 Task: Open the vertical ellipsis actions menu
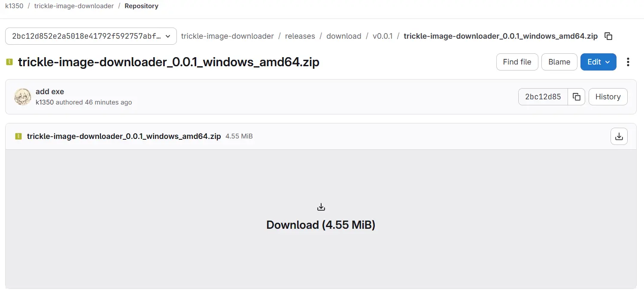pyautogui.click(x=628, y=62)
